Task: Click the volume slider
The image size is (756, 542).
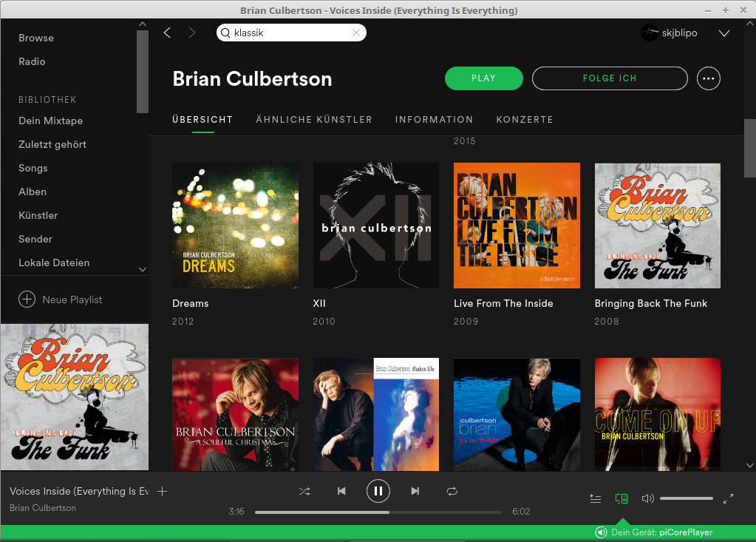Action: [x=687, y=498]
